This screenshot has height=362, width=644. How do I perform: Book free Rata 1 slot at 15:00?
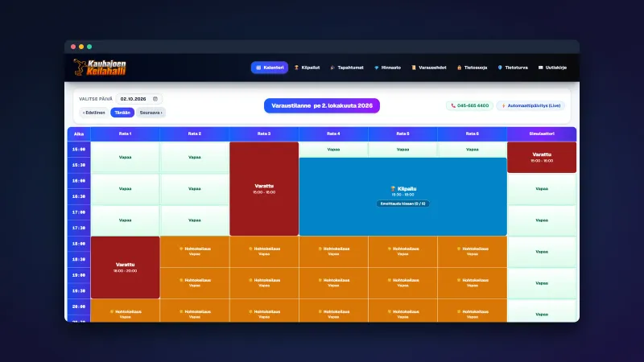(126, 157)
